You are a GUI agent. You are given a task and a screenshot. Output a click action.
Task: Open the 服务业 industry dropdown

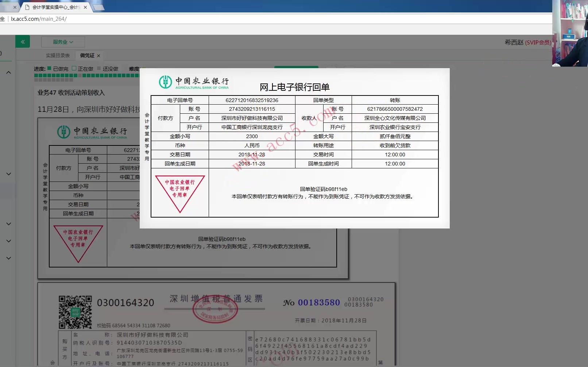pyautogui.click(x=63, y=42)
